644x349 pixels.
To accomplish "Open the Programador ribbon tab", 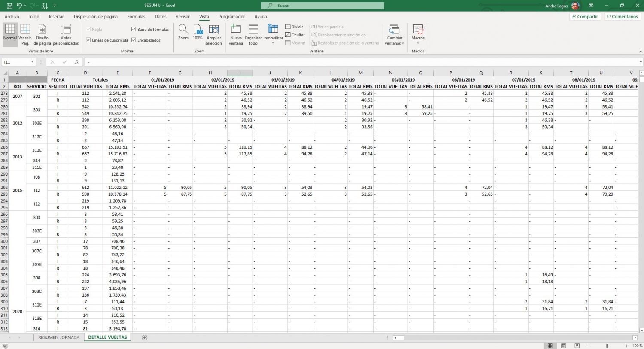I will pos(231,17).
